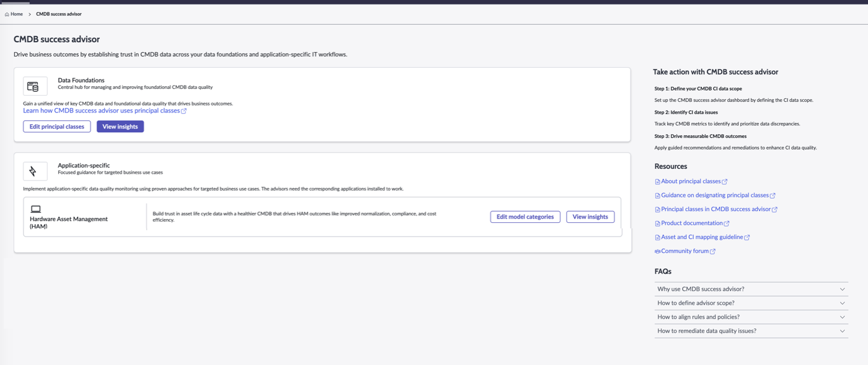The width and height of the screenshot is (868, 365).
Task: Open Principal classes in CMDB success advisor link
Action: point(715,209)
